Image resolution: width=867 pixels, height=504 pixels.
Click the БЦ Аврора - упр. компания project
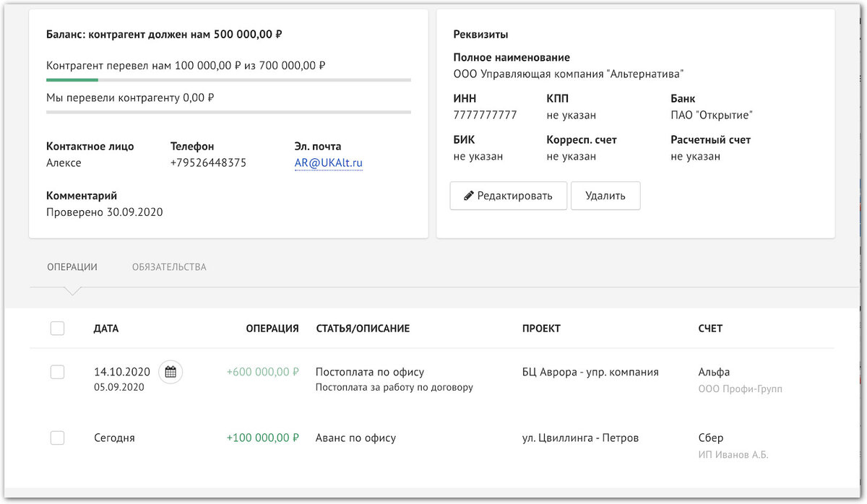(x=590, y=373)
